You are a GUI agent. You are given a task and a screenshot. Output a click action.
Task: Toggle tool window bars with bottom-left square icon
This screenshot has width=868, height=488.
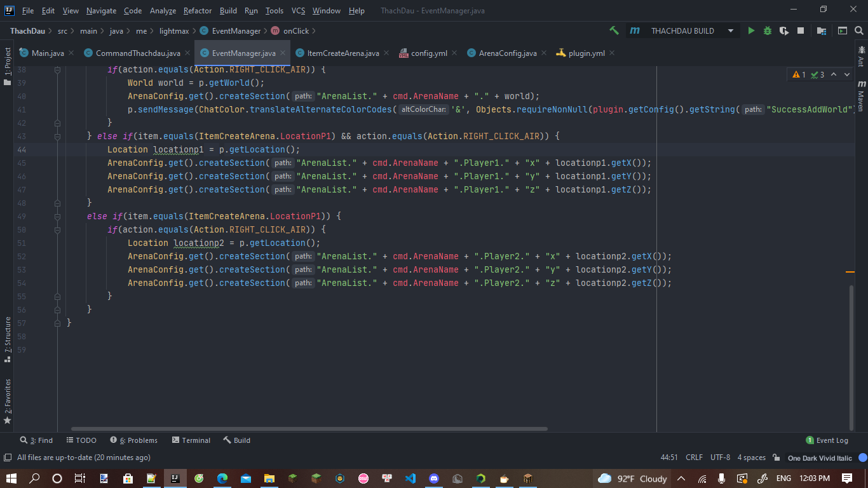click(8, 457)
